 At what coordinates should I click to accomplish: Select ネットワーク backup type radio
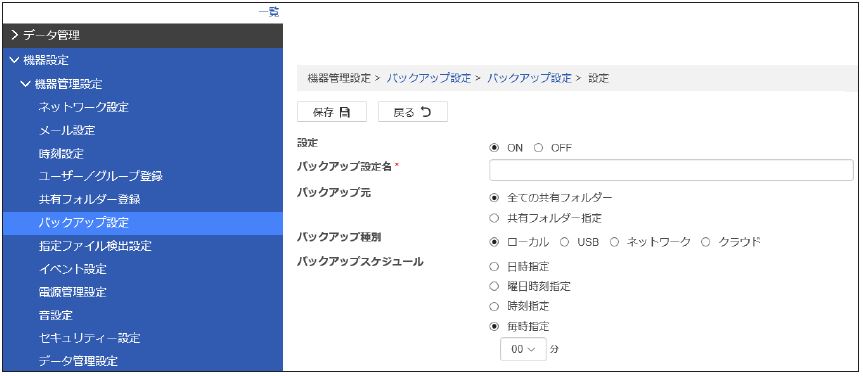point(614,242)
